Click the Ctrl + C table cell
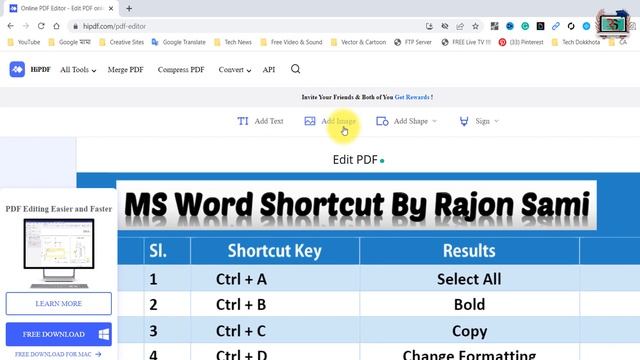Screen dimensions: 640x360 pyautogui.click(x=275, y=331)
